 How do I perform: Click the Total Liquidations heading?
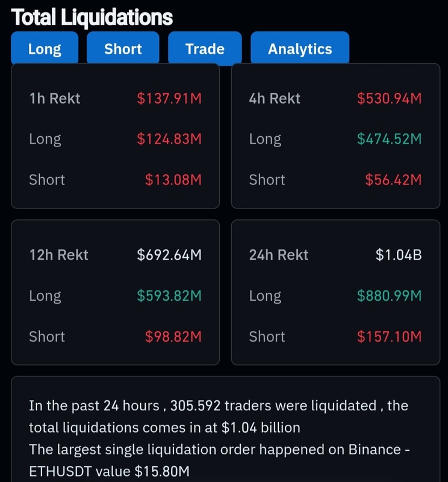point(92,18)
